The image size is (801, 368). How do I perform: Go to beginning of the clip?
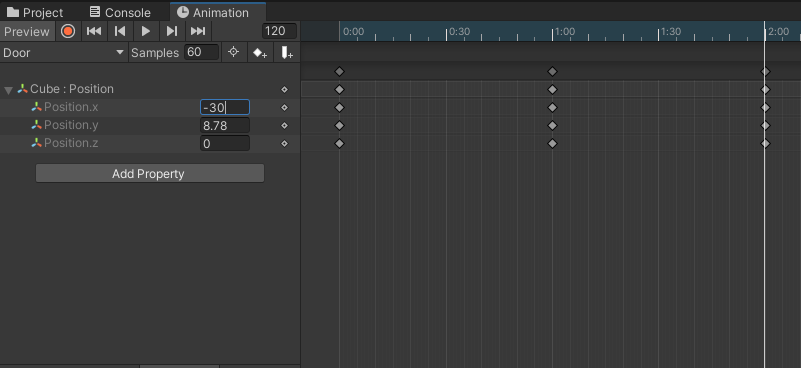pyautogui.click(x=94, y=32)
